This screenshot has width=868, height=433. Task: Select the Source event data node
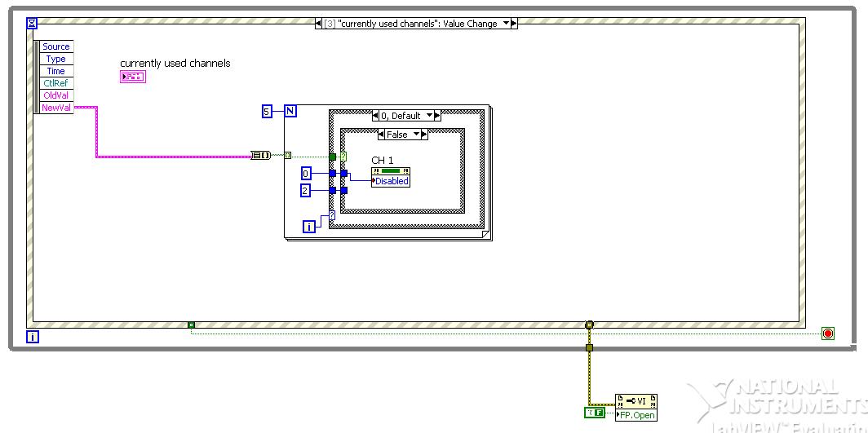click(x=56, y=47)
